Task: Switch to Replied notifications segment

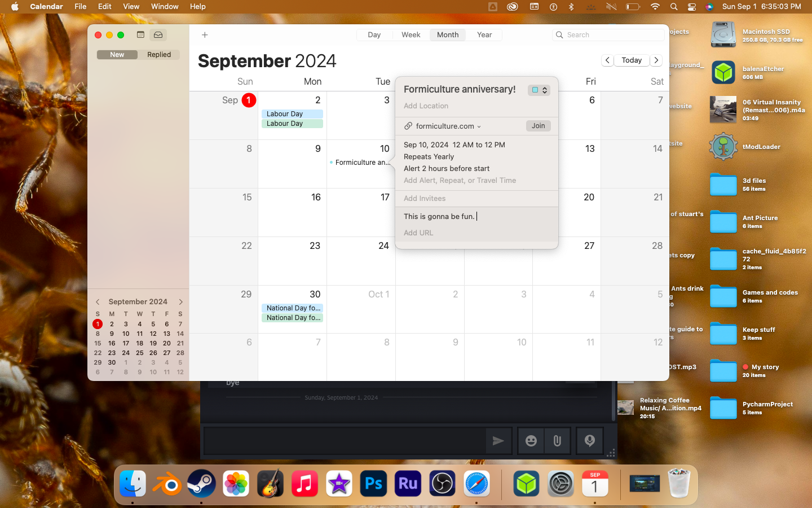Action: (x=159, y=55)
